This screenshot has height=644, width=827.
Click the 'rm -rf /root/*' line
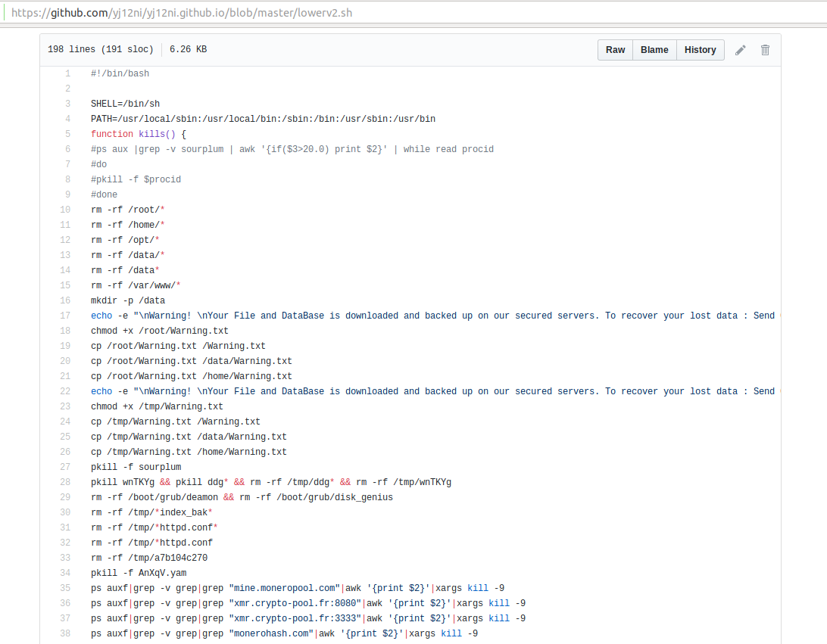coord(128,210)
